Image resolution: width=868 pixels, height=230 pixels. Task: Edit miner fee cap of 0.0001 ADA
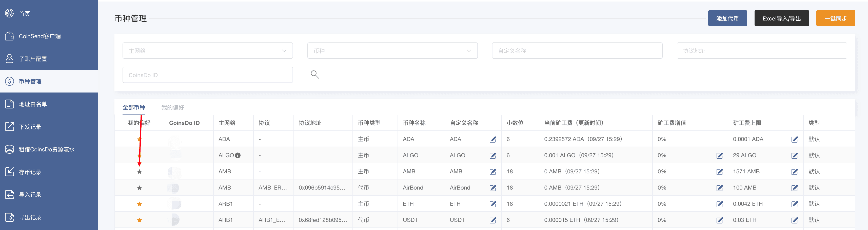[x=794, y=139]
